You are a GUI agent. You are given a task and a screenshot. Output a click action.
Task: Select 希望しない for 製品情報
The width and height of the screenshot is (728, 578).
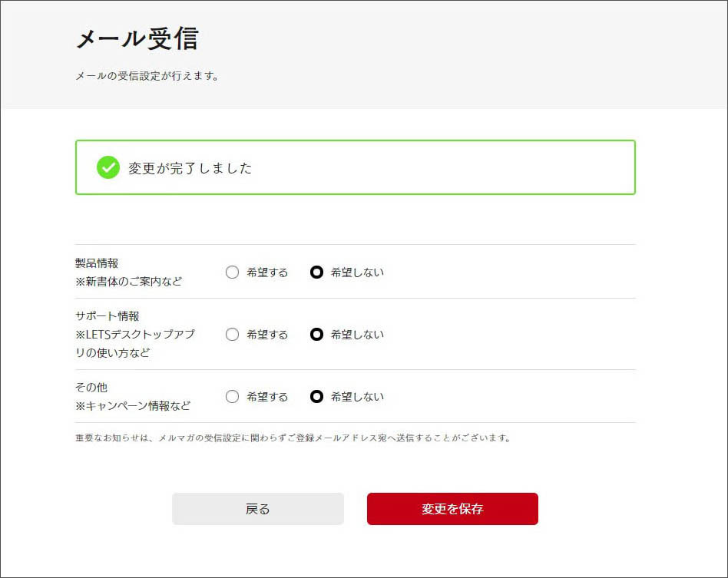coord(316,272)
